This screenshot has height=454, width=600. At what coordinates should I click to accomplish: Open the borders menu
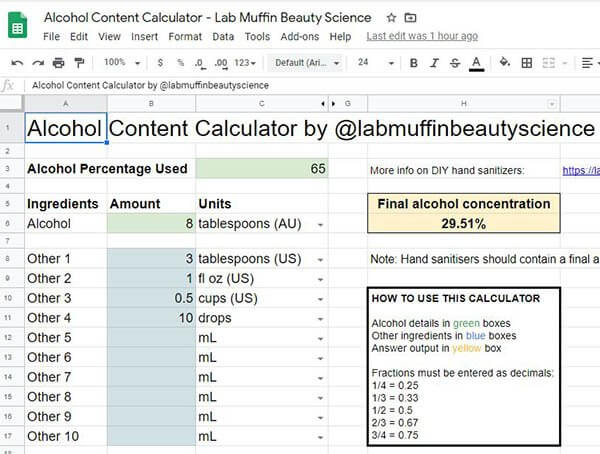pos(527,63)
